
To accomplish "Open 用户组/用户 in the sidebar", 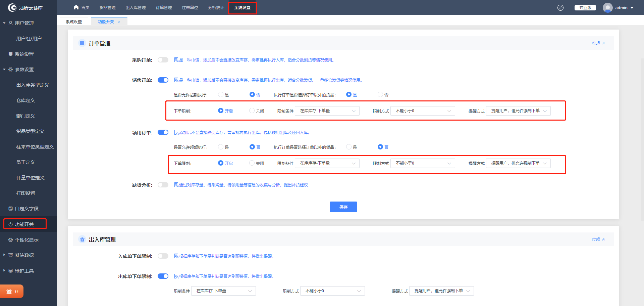I will click(29, 39).
